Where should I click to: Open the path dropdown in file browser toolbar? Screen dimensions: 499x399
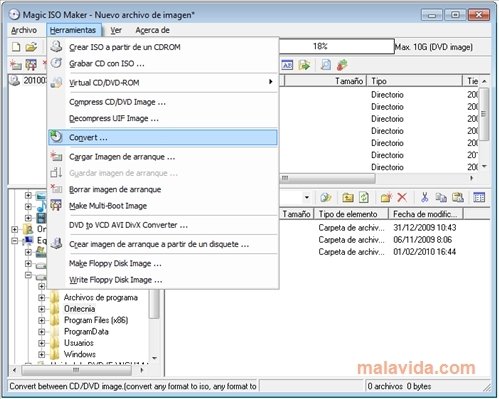coord(307,198)
